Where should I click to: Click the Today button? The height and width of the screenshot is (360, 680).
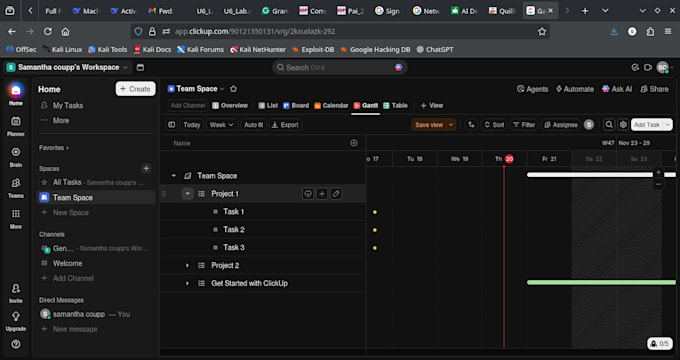[x=192, y=125]
